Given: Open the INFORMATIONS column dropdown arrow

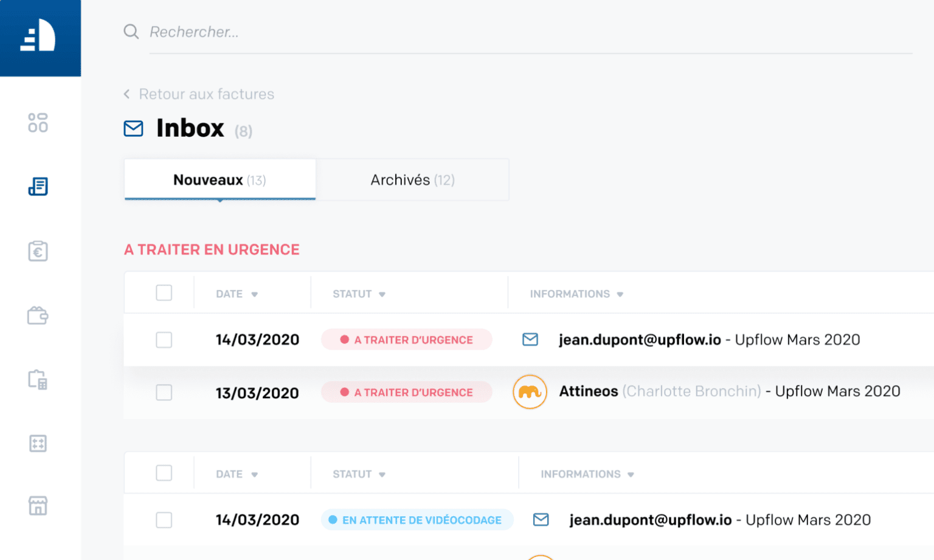Looking at the screenshot, I should tap(620, 294).
